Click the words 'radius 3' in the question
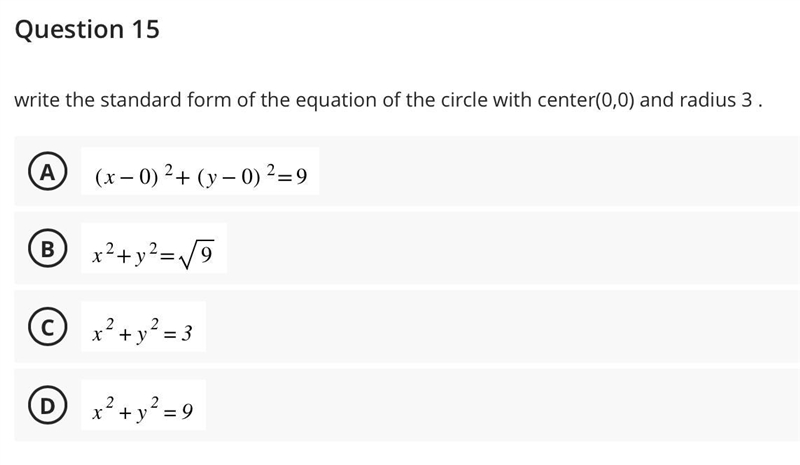 coord(716,100)
